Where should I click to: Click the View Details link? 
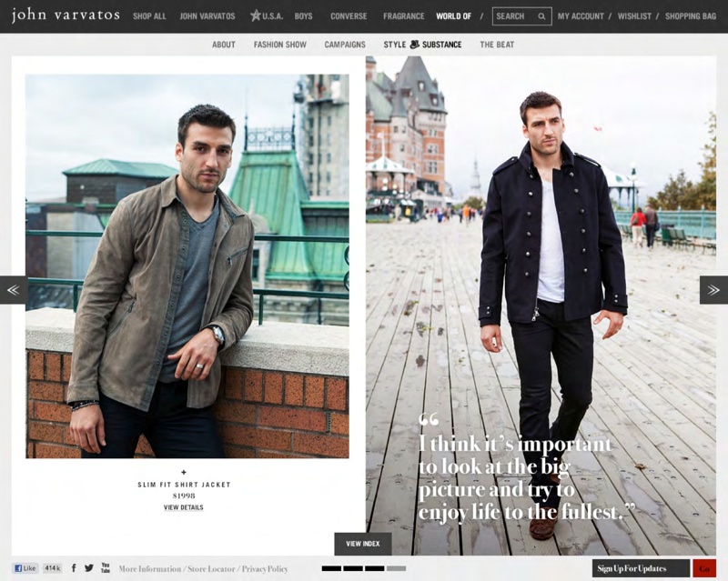[x=184, y=507]
